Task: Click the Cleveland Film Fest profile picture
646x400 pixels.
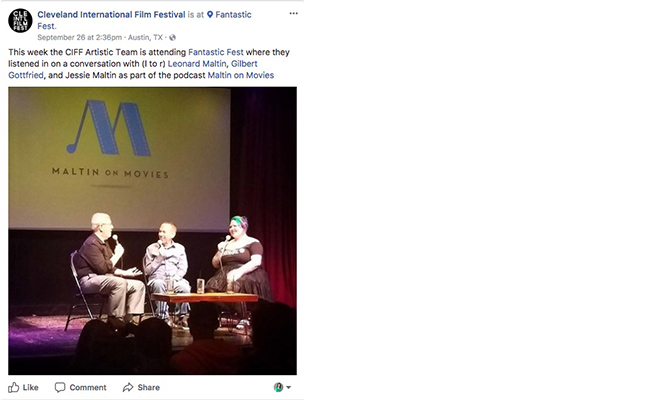Action: tap(20, 20)
